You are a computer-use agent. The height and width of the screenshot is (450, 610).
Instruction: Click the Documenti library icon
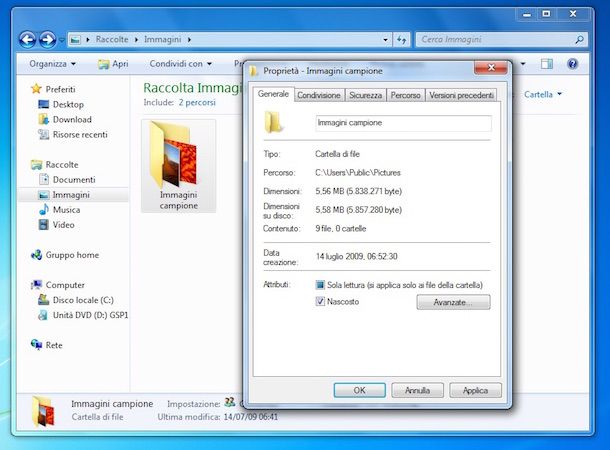coord(44,179)
